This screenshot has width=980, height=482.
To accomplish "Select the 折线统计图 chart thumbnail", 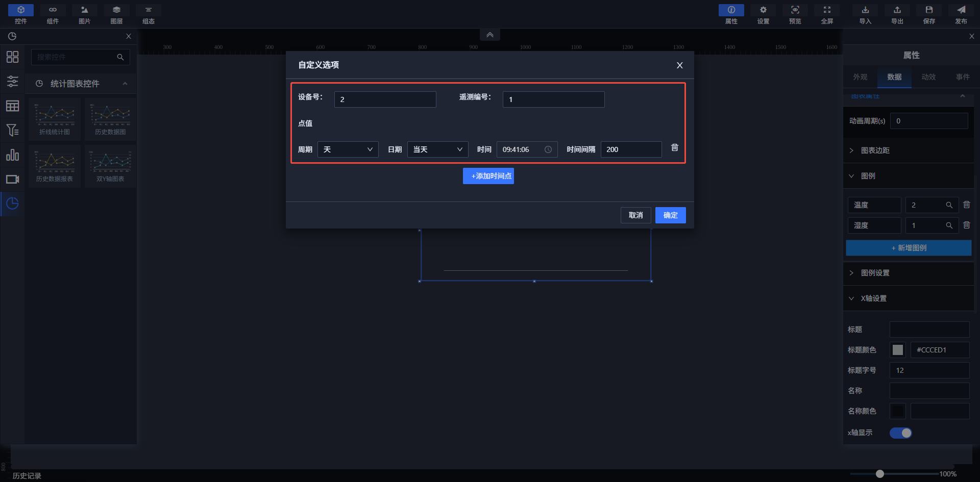I will [x=55, y=119].
